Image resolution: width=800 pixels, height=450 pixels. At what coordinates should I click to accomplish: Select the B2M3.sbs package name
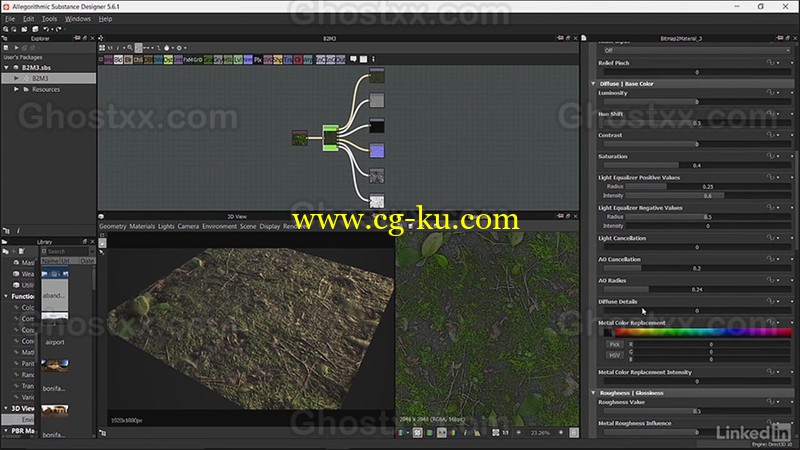[36, 67]
